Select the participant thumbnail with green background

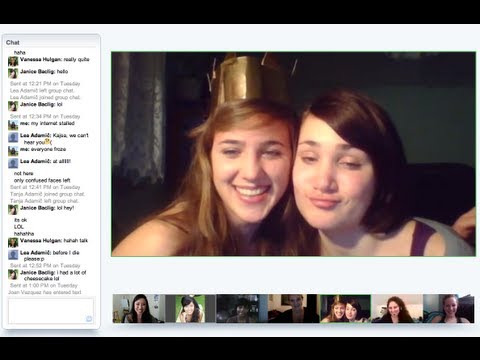pyautogui.click(x=190, y=308)
